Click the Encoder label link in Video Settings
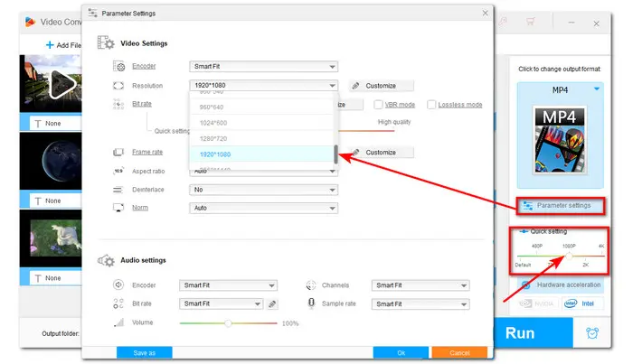Viewport: 633px width, 364px height. tap(144, 66)
